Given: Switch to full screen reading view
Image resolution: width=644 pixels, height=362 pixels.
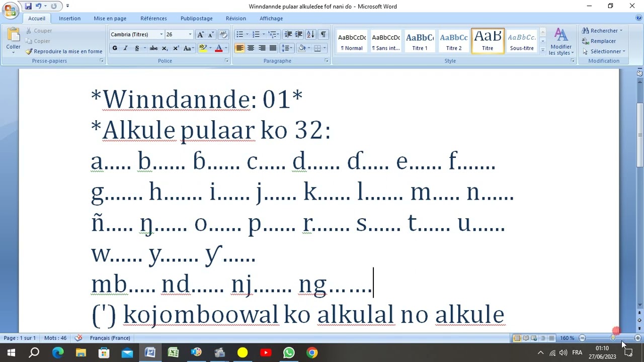Looking at the screenshot, I should (526, 338).
